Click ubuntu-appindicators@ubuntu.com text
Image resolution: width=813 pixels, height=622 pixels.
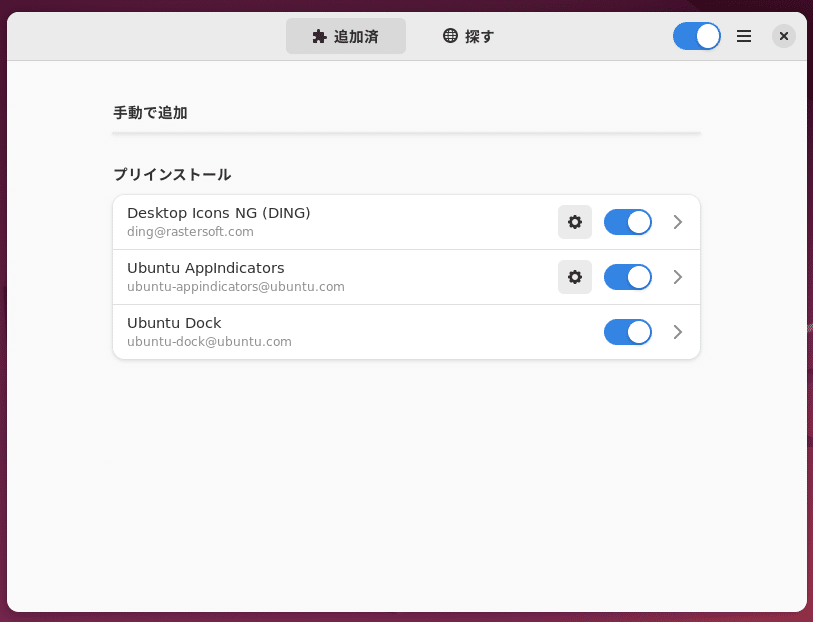pyautogui.click(x=236, y=287)
